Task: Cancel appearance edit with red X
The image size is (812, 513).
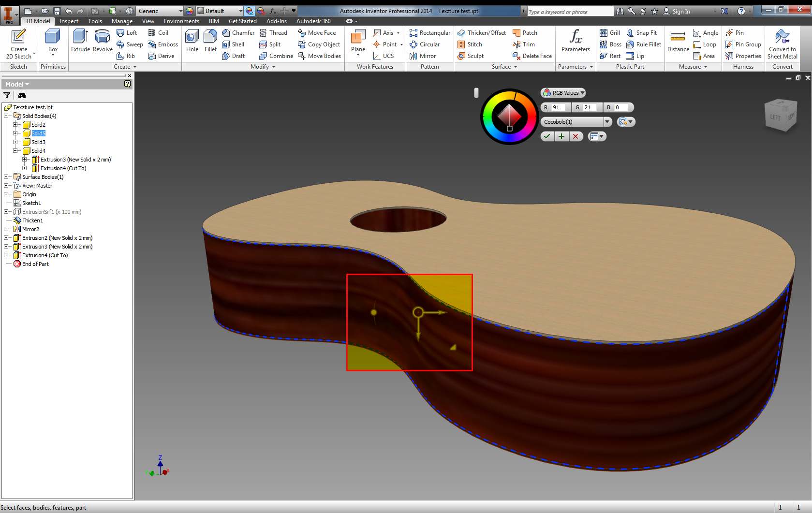Action: [x=576, y=136]
